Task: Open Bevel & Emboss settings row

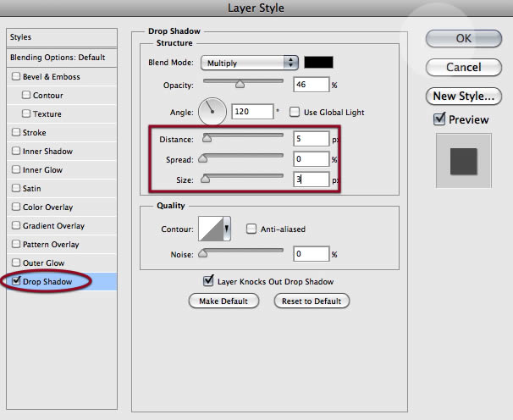Action: (x=62, y=77)
